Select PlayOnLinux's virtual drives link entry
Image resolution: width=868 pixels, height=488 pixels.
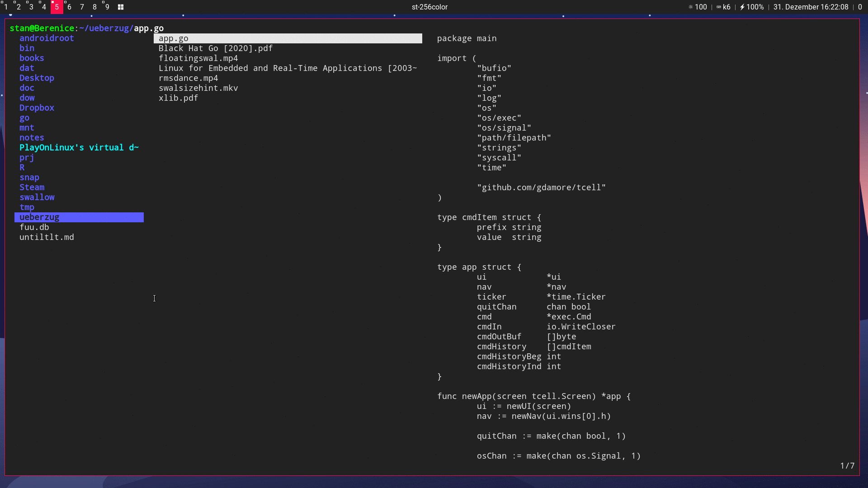(x=79, y=148)
